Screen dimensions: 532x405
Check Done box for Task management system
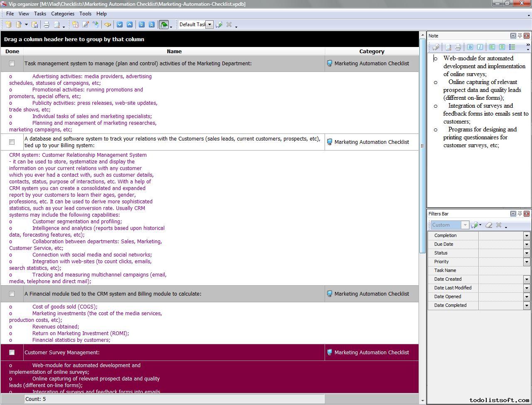click(x=12, y=64)
